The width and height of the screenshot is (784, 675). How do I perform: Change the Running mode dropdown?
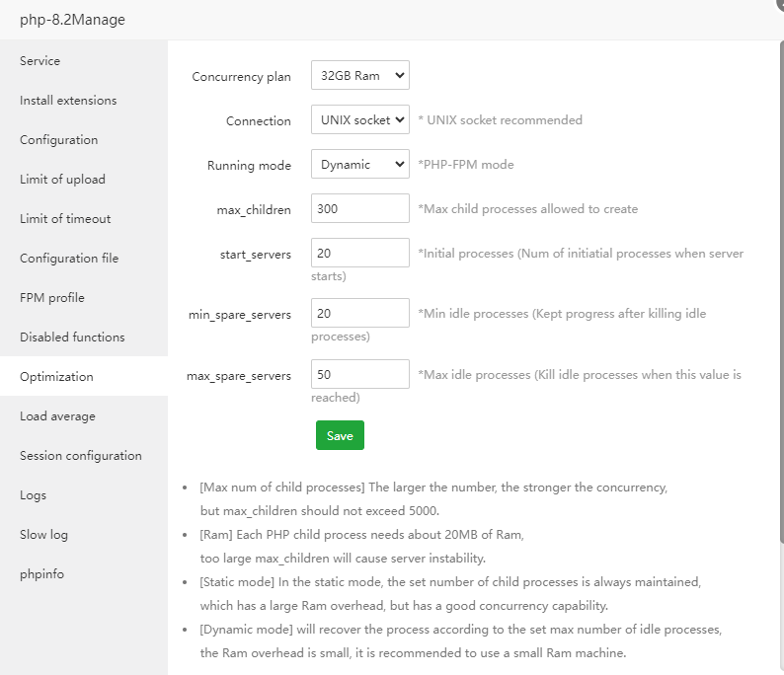pos(359,165)
